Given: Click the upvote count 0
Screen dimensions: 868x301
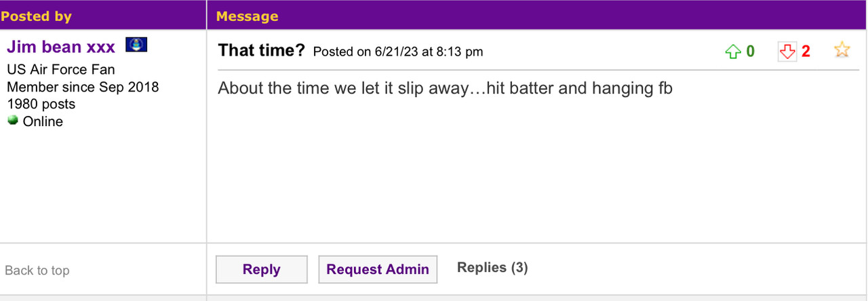Looking at the screenshot, I should (x=750, y=52).
